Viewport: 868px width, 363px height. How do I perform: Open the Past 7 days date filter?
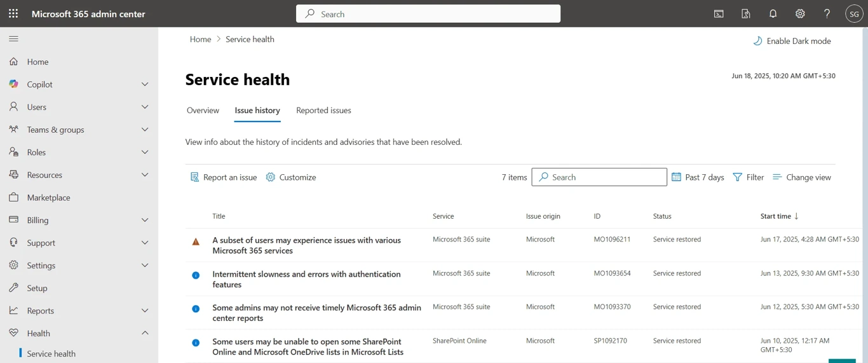[698, 177]
